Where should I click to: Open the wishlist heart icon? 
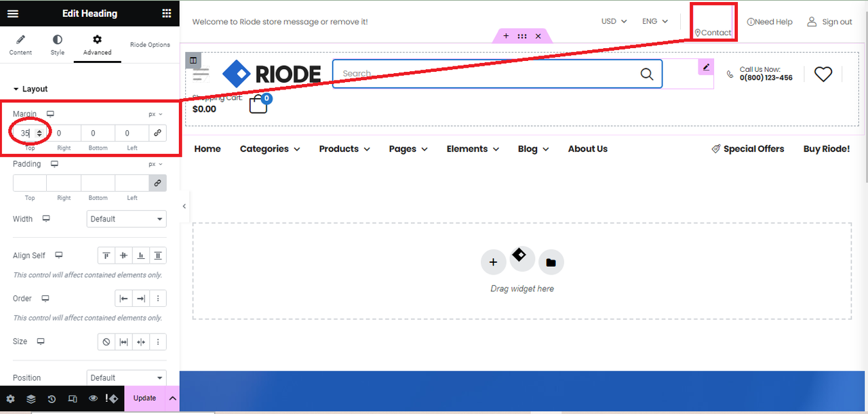coord(823,74)
